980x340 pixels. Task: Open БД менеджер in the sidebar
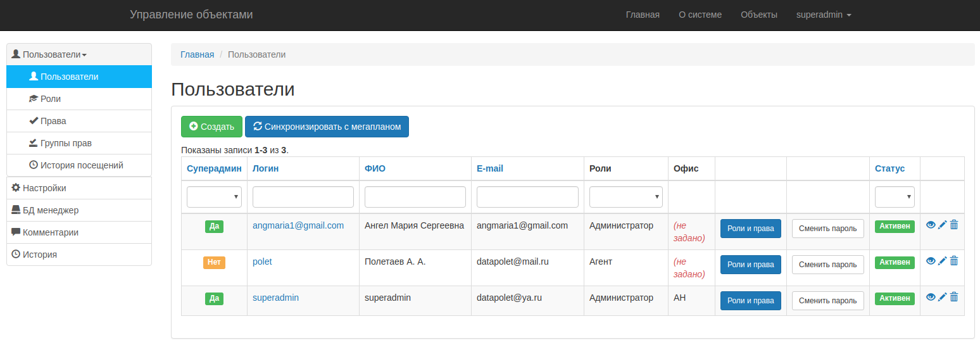(x=50, y=210)
